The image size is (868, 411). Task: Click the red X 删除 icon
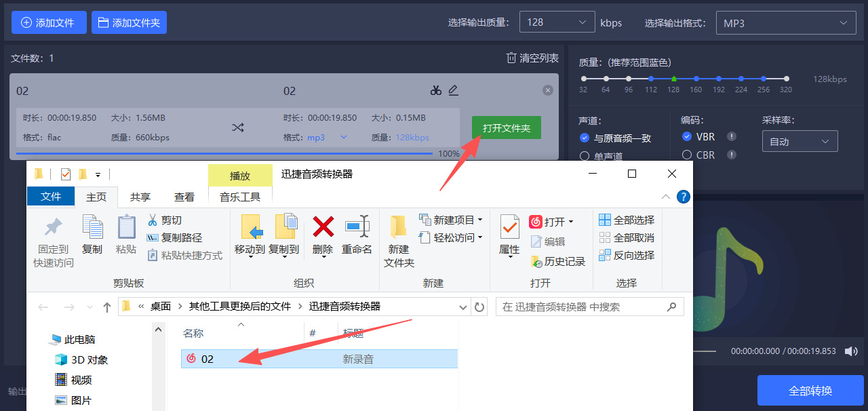323,227
